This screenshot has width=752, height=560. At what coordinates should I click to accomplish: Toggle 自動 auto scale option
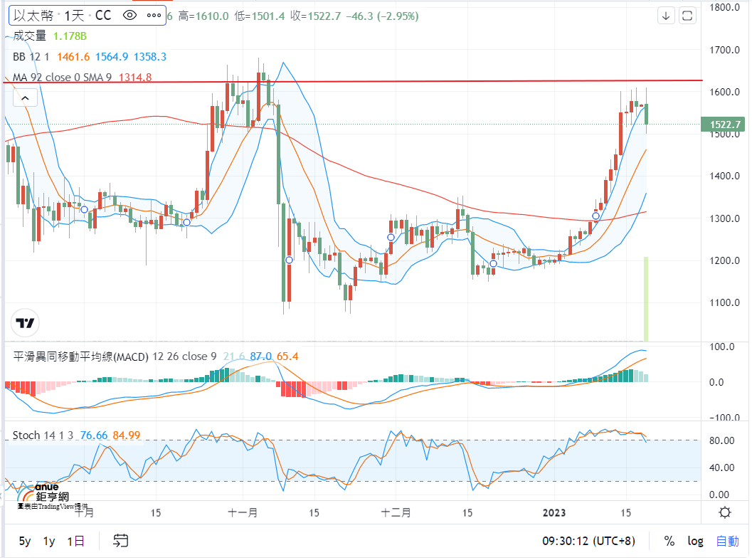[x=727, y=541]
